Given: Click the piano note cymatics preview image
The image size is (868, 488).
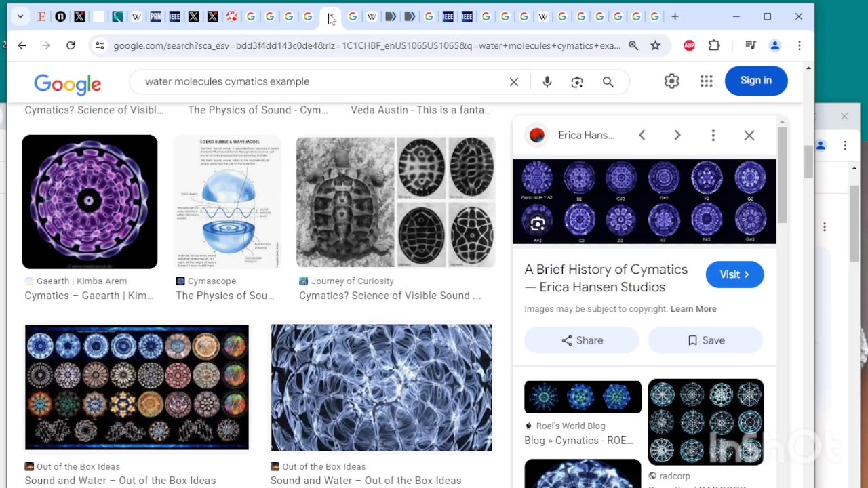Looking at the screenshot, I should [644, 201].
